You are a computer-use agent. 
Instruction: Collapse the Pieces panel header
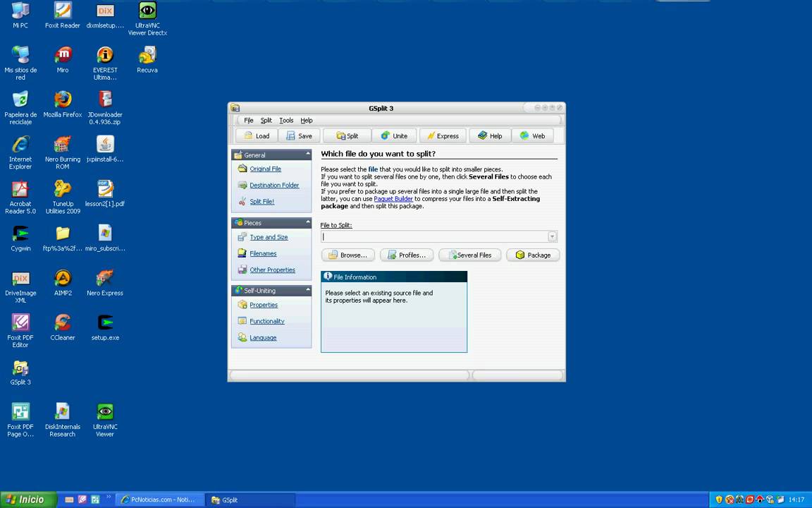pos(272,222)
